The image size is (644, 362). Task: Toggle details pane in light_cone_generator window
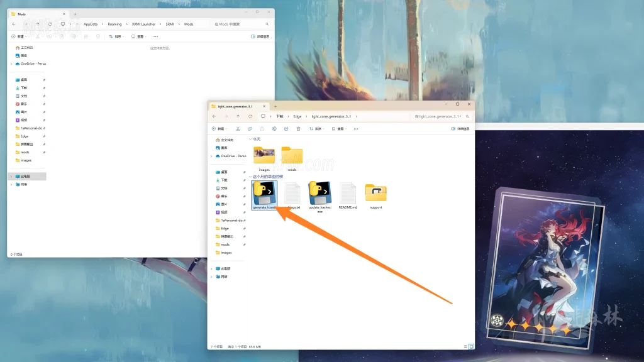pos(461,129)
